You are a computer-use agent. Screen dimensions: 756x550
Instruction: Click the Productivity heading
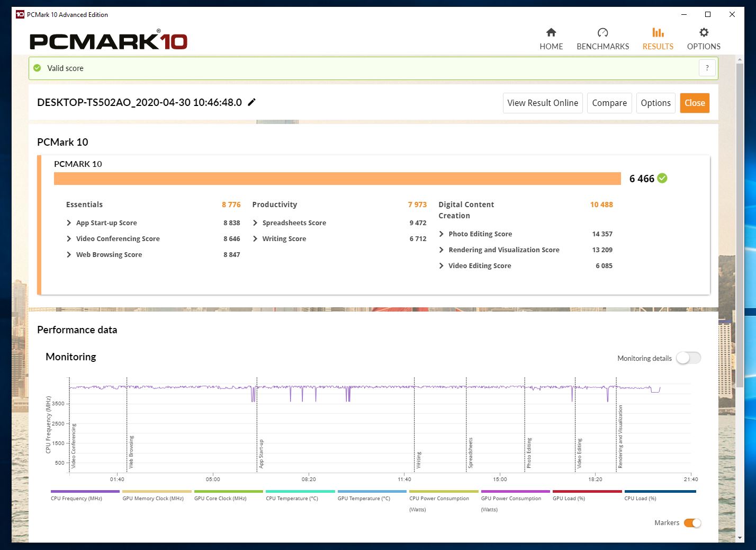274,205
